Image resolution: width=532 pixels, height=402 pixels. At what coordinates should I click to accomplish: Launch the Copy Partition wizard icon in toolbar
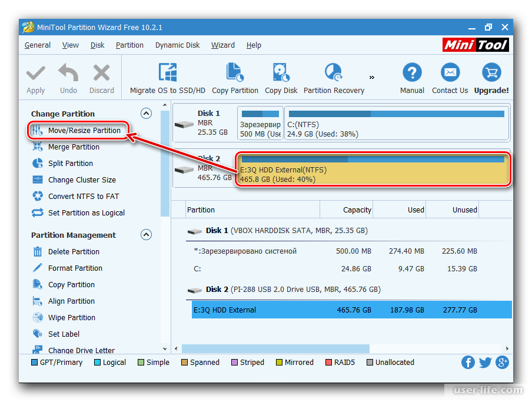click(235, 72)
